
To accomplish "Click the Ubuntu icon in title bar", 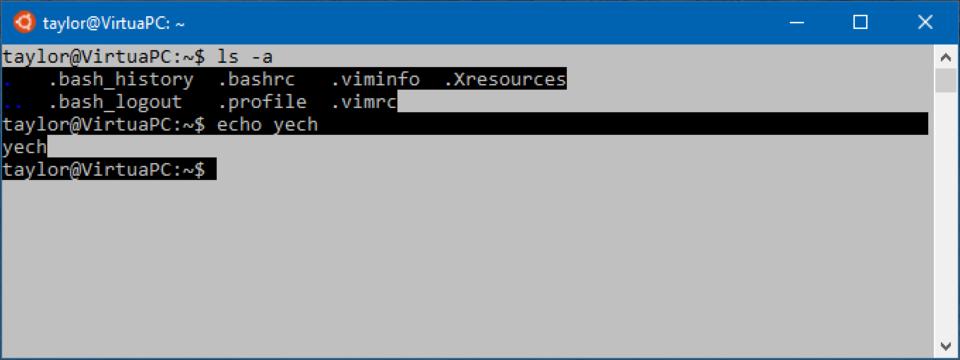I will [x=24, y=23].
